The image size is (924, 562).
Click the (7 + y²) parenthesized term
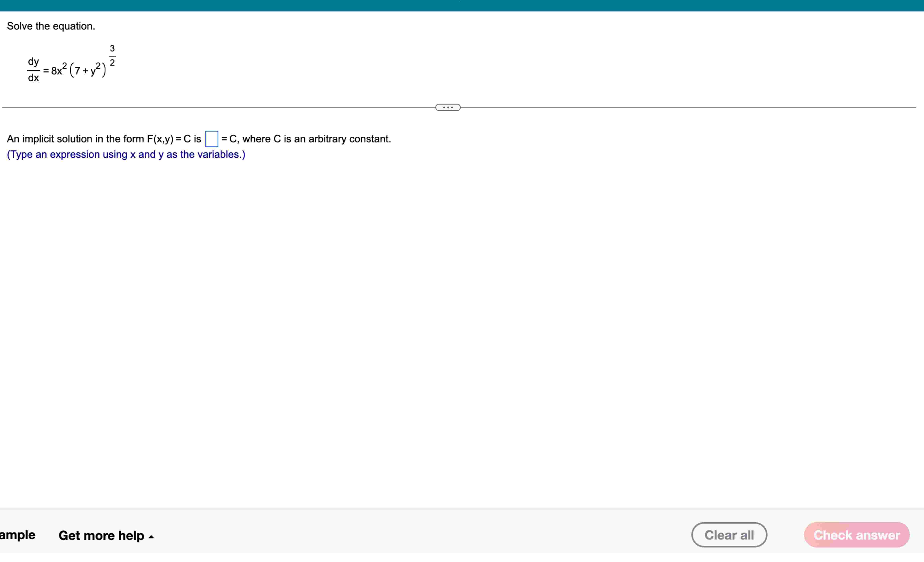(x=88, y=70)
